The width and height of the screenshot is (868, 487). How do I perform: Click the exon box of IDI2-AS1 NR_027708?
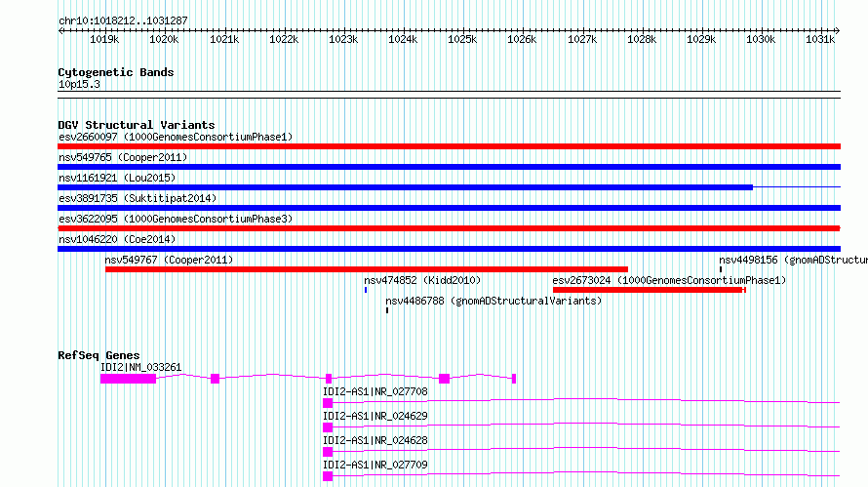point(328,403)
